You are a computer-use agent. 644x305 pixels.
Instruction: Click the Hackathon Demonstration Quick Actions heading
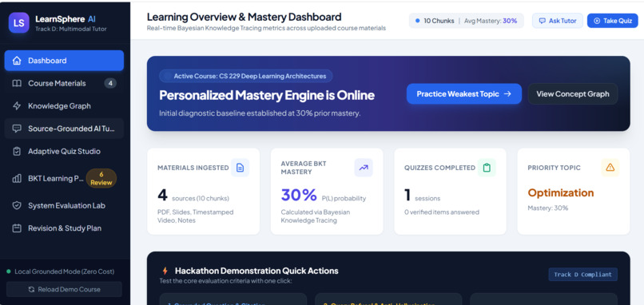[256, 271]
